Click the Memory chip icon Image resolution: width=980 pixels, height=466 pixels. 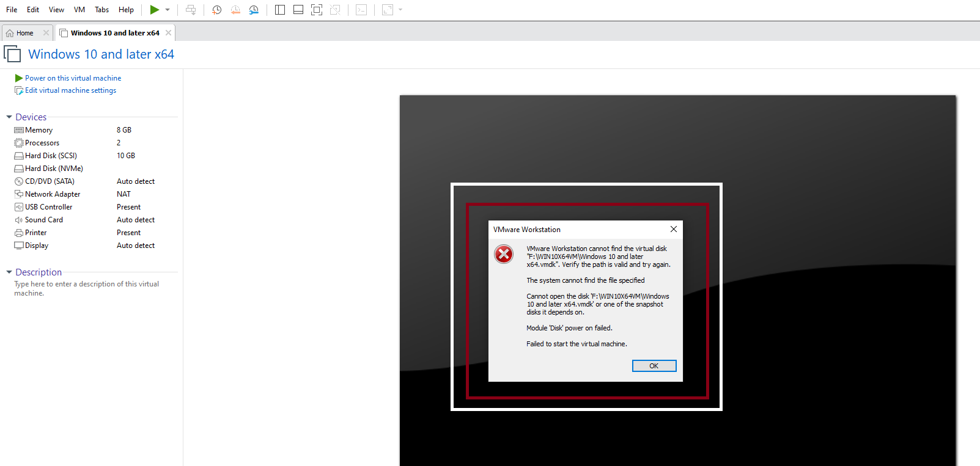[19, 130]
